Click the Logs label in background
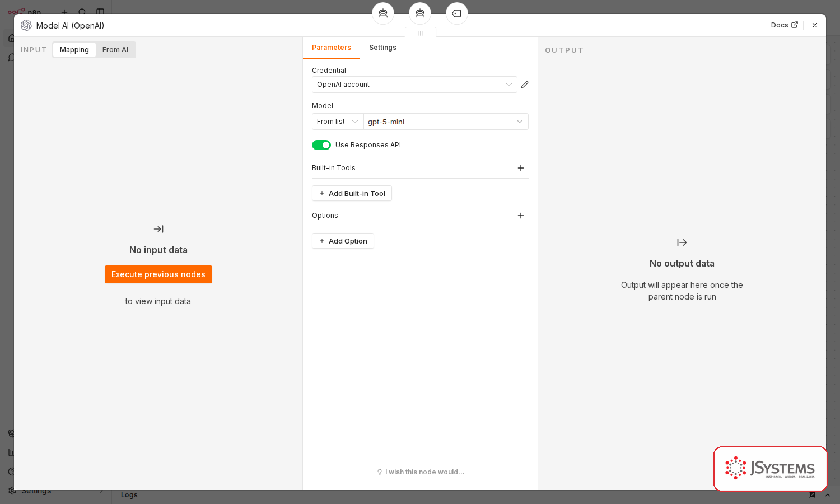The height and width of the screenshot is (504, 840). tap(129, 495)
